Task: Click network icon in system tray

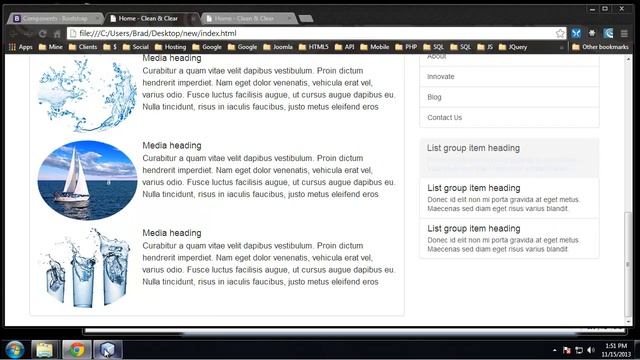Action: pyautogui.click(x=579, y=350)
